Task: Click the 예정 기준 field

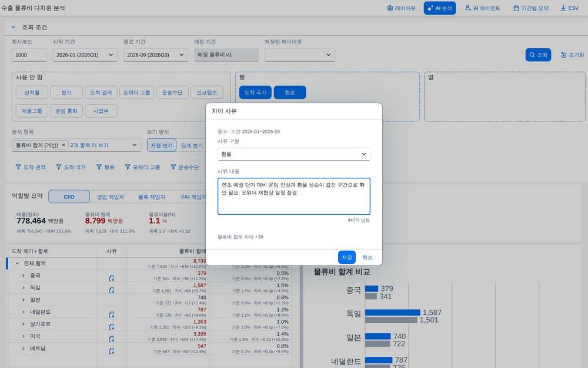Action: tap(226, 55)
